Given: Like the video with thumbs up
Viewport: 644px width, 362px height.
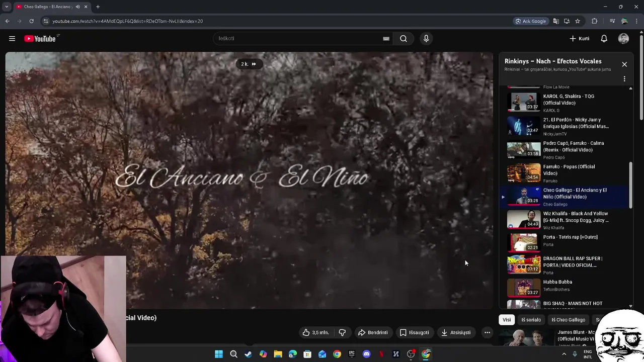Looking at the screenshot, I should click(x=315, y=332).
